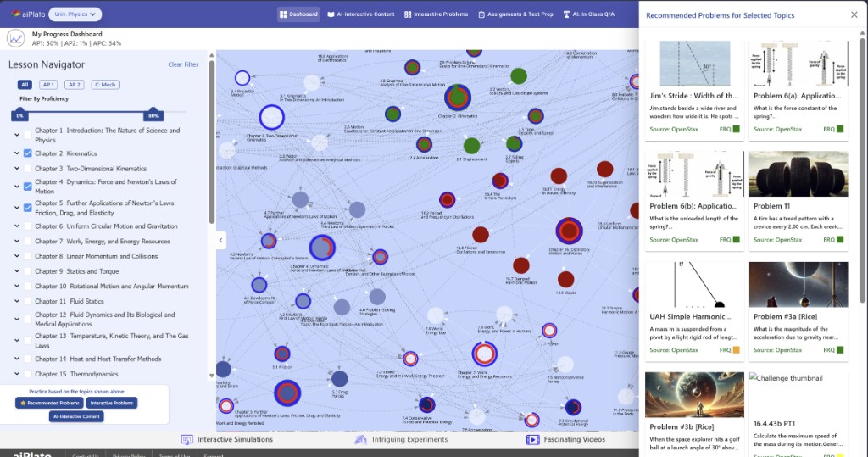Uncheck Chapter 2 Kinematics checkbox
The height and width of the screenshot is (457, 868).
pyautogui.click(x=28, y=153)
